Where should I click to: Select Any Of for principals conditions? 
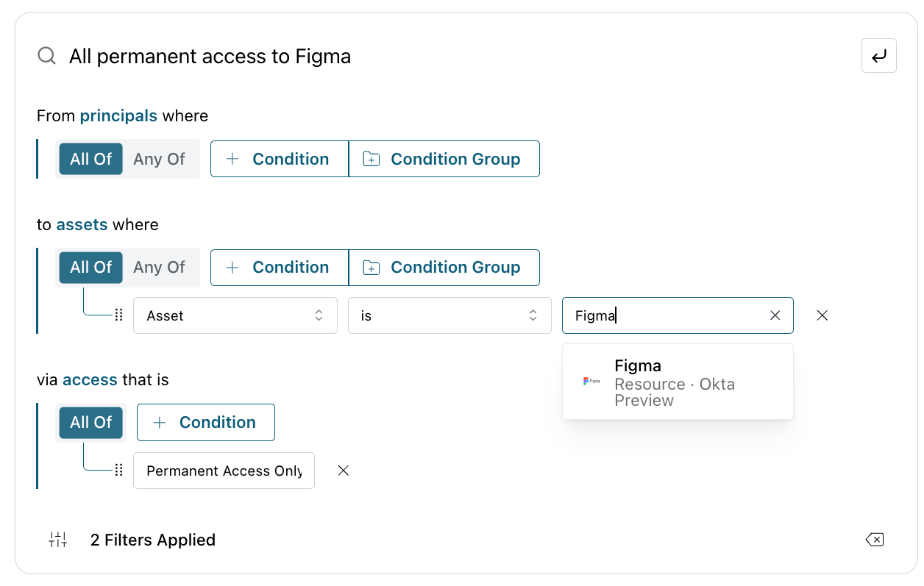pyautogui.click(x=159, y=159)
